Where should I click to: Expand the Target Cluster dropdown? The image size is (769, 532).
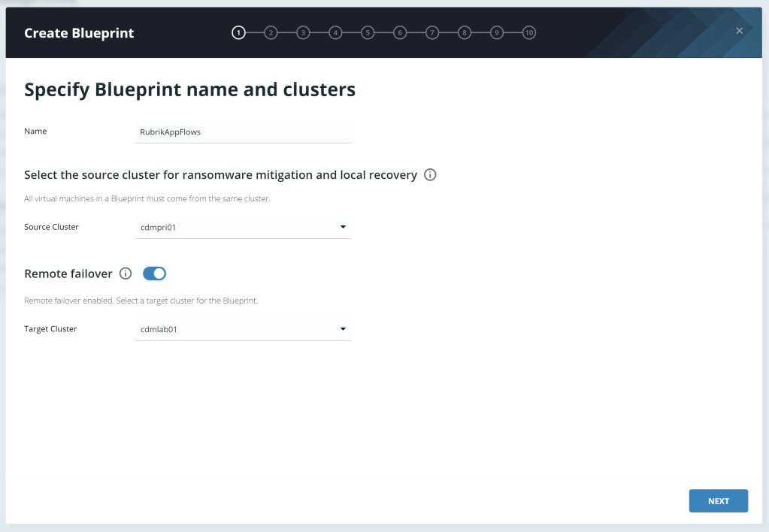pyautogui.click(x=343, y=329)
